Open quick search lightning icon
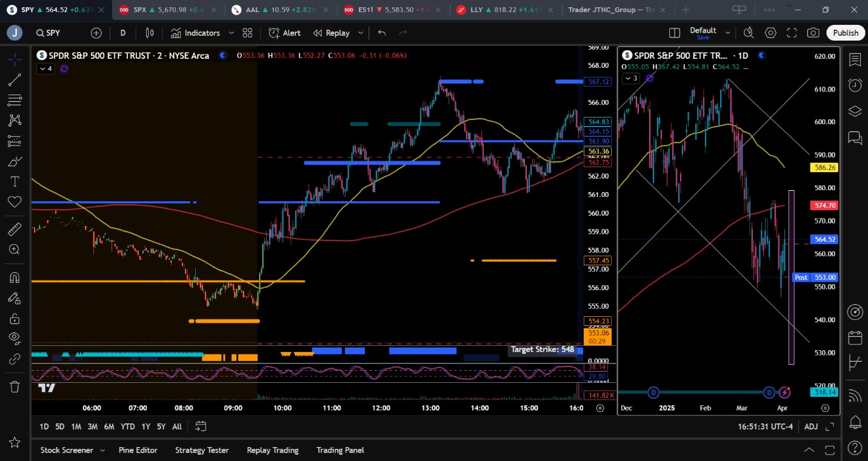 (x=749, y=33)
